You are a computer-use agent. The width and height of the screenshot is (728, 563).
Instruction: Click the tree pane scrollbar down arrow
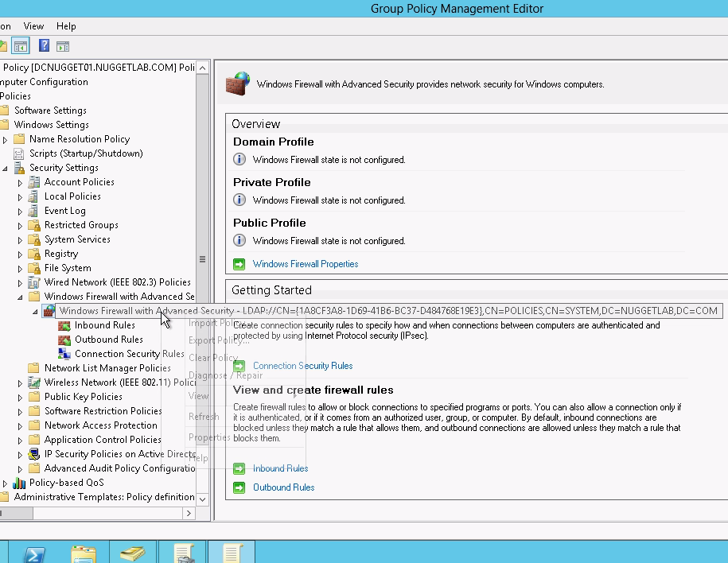tap(203, 499)
